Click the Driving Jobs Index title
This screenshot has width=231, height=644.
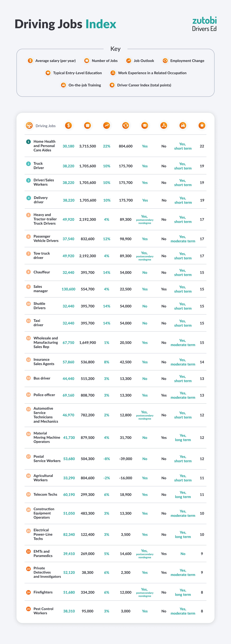point(66,24)
